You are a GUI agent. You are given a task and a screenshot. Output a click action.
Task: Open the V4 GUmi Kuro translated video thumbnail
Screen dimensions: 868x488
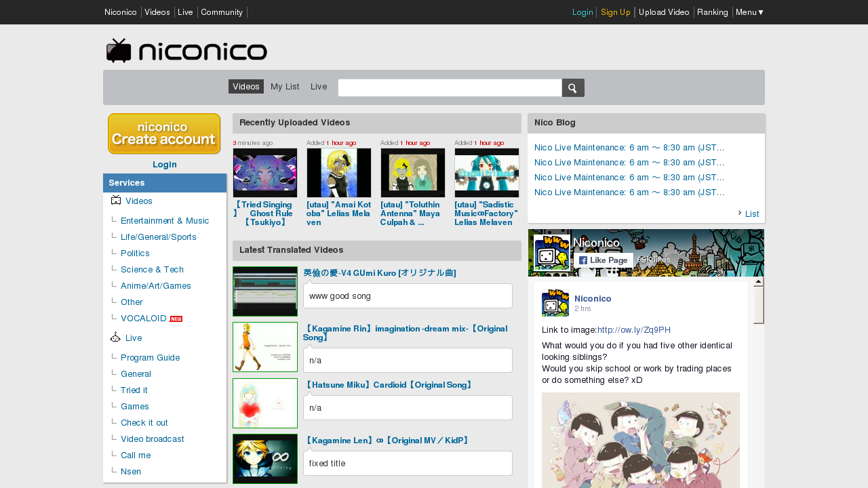click(x=265, y=291)
